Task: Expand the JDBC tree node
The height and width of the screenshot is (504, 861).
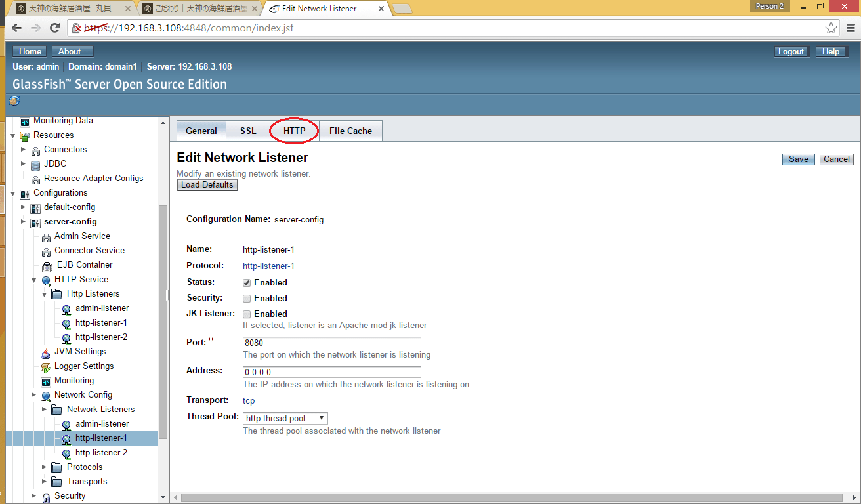Action: pyautogui.click(x=23, y=164)
